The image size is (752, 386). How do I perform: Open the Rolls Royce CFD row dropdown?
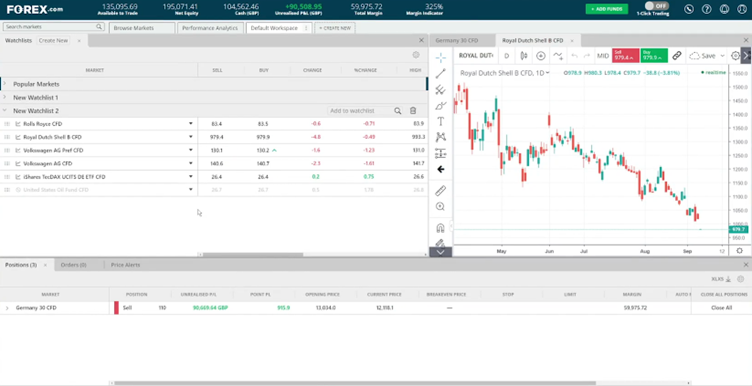[191, 124]
